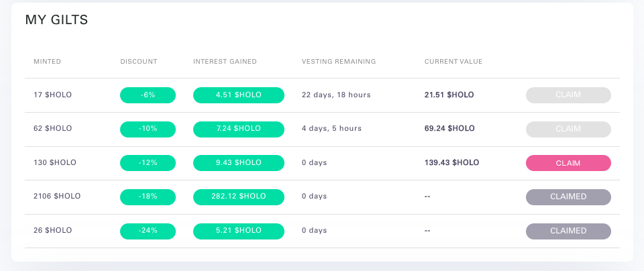The height and width of the screenshot is (271, 644).
Task: Click the DISCOUNT column header
Action: tap(138, 62)
